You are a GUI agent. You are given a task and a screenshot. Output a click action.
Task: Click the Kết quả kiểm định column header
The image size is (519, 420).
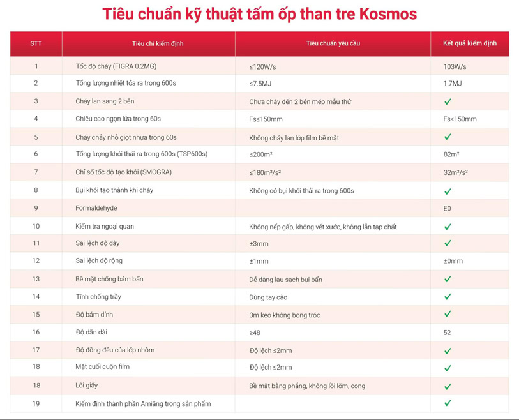pyautogui.click(x=469, y=43)
